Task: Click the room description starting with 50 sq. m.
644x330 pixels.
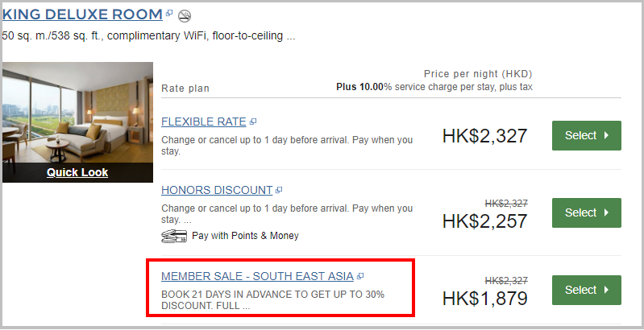Action: point(148,36)
